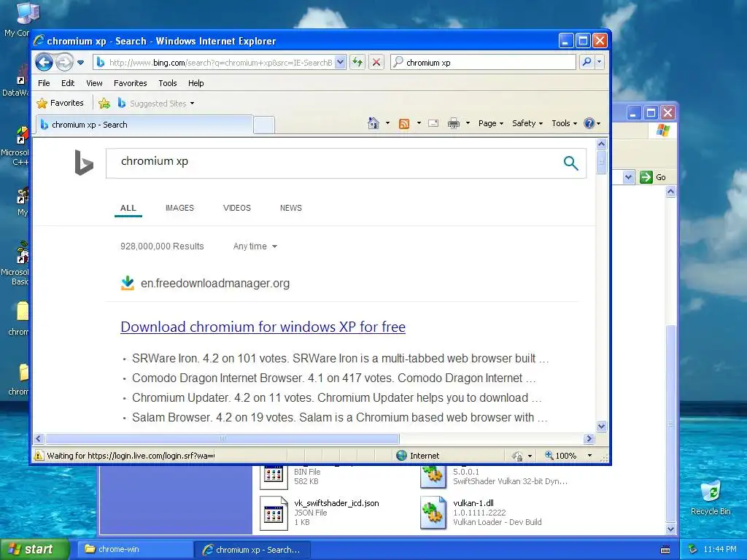Open the Windows Start button

[34, 549]
